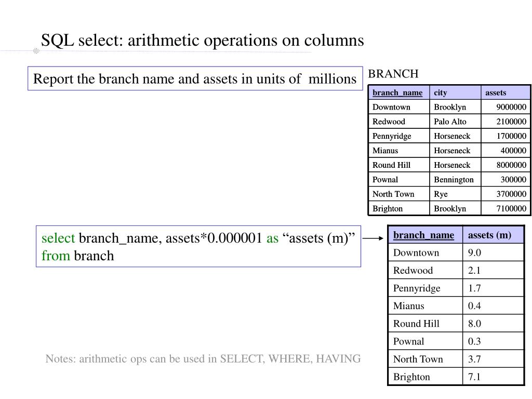Click 'Brooklyn' in the Brighton row
This screenshot has height=399, width=532.
coord(450,209)
